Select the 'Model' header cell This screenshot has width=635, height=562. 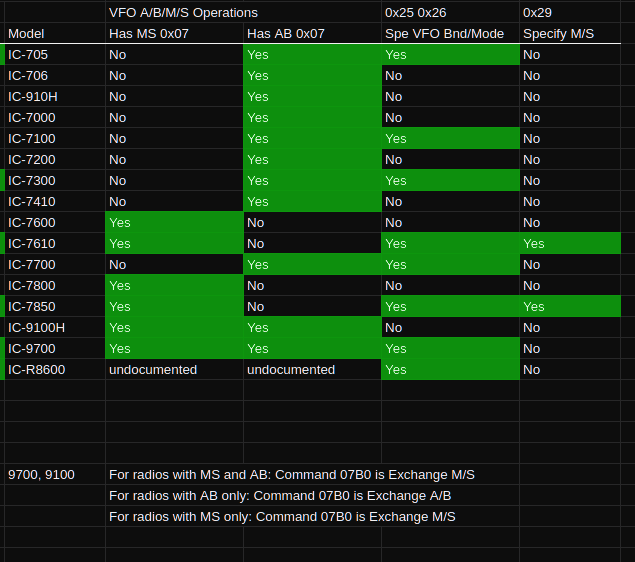pyautogui.click(x=55, y=33)
